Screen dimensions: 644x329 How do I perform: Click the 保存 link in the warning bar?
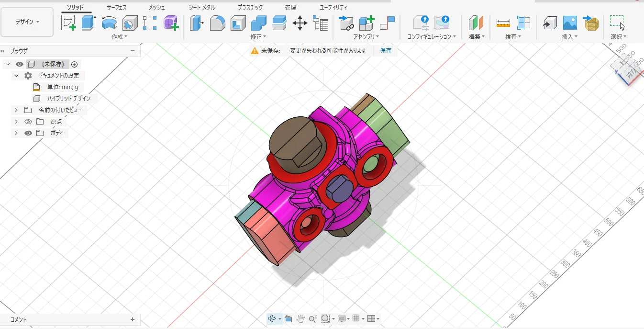(386, 50)
